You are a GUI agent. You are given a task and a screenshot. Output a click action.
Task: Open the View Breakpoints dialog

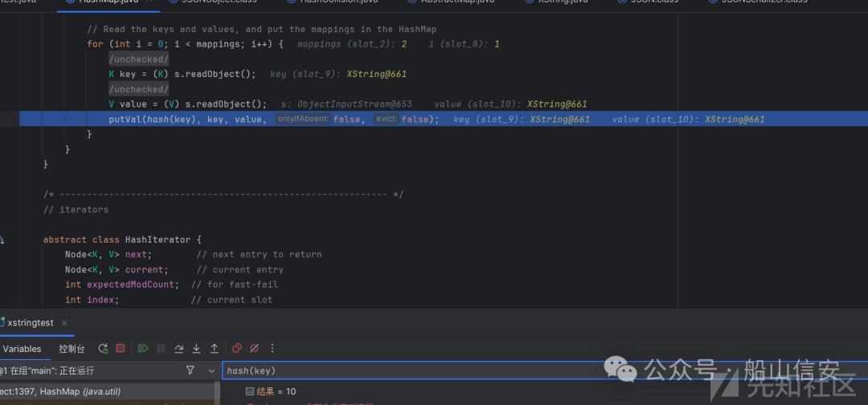(x=237, y=349)
